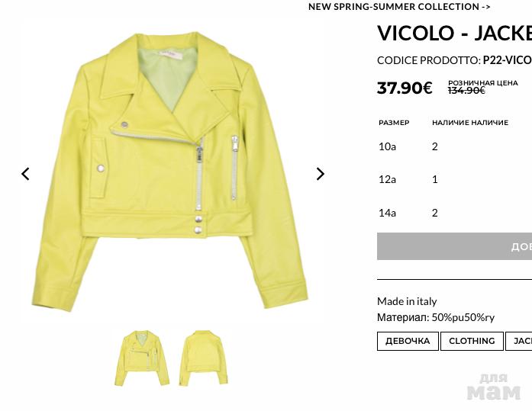Follow the NEW SPRING-SUMMER COLLECTION link
Image resolution: width=532 pixels, height=411 pixels.
pyautogui.click(x=399, y=6)
